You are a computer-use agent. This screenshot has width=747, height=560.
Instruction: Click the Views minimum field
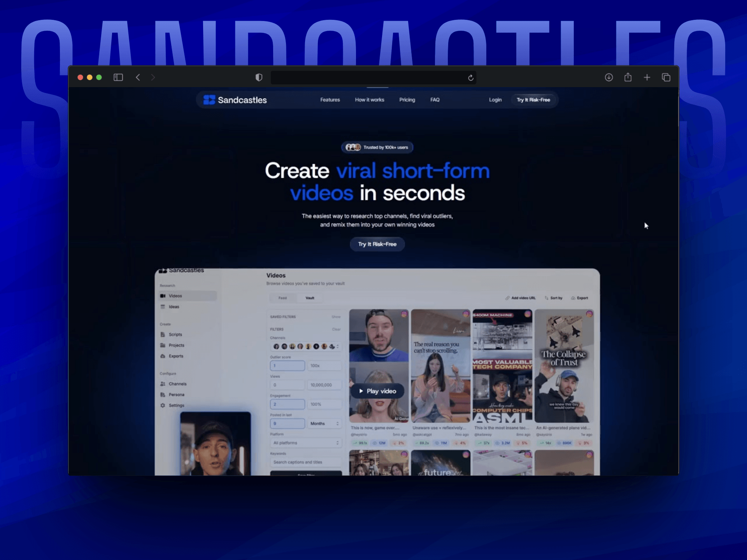pos(288,385)
